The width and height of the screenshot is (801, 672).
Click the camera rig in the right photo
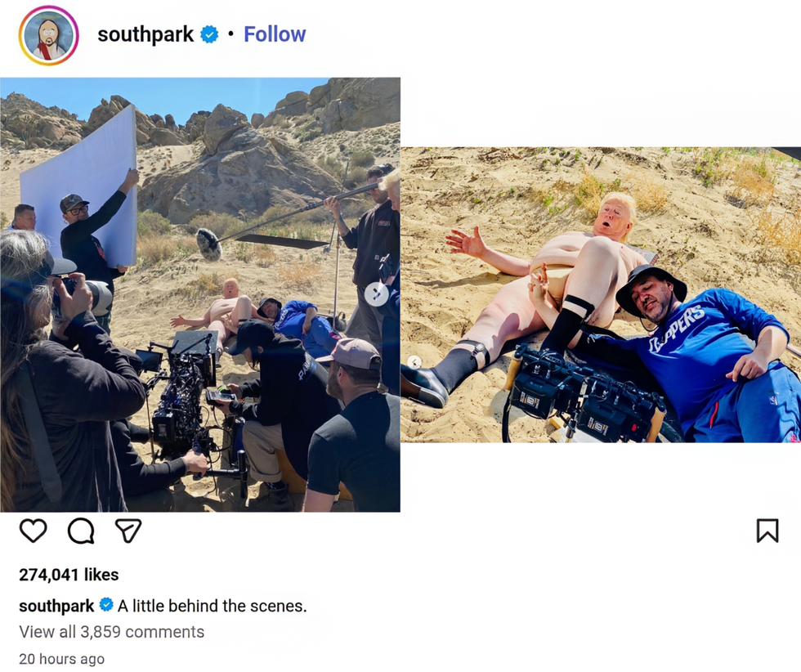(580, 398)
